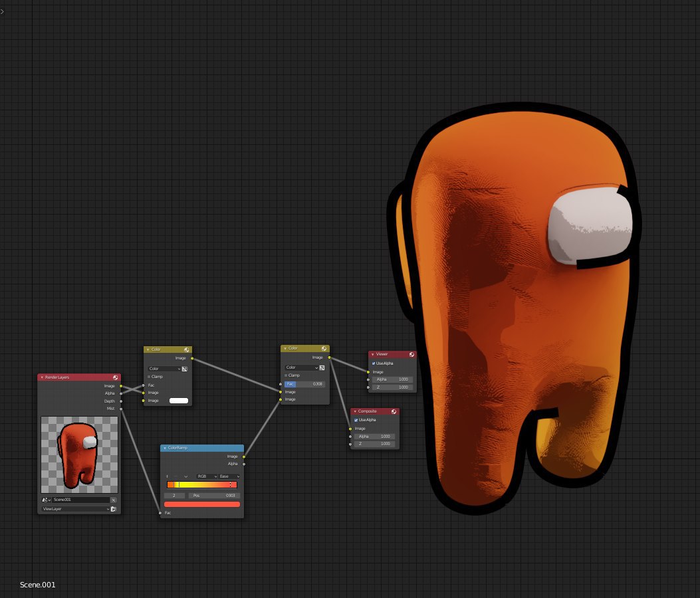Click the Alpha output socket on ColorRamp node
Image resolution: width=700 pixels, height=598 pixels.
pyautogui.click(x=244, y=464)
